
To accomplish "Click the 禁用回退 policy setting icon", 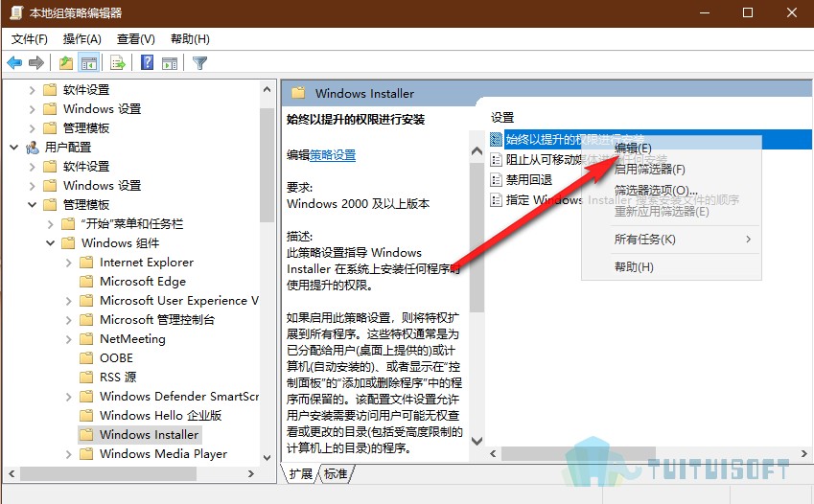I will tap(497, 180).
